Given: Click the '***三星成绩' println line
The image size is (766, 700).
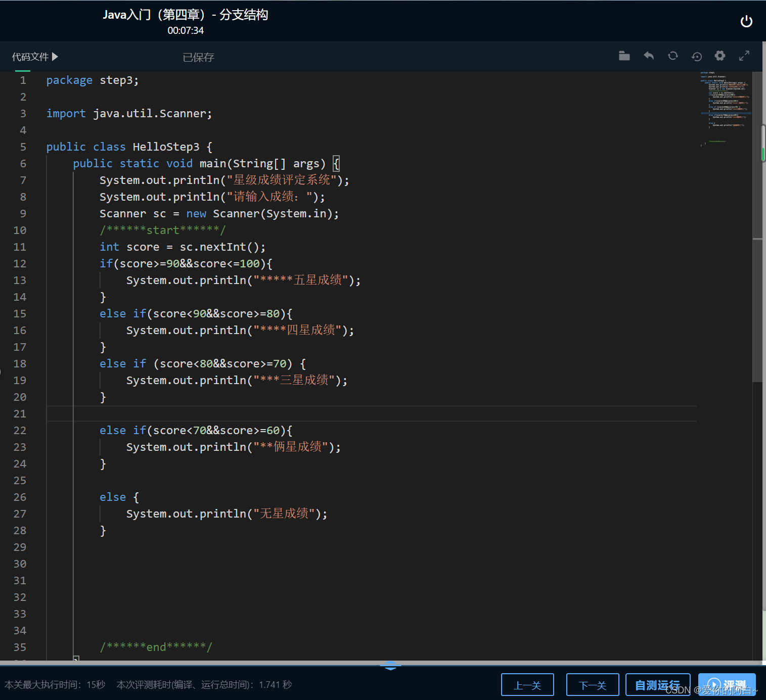Looking at the screenshot, I should click(x=237, y=380).
